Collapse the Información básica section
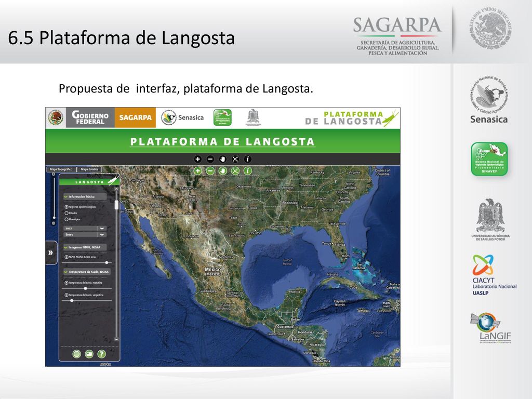 tap(85, 196)
